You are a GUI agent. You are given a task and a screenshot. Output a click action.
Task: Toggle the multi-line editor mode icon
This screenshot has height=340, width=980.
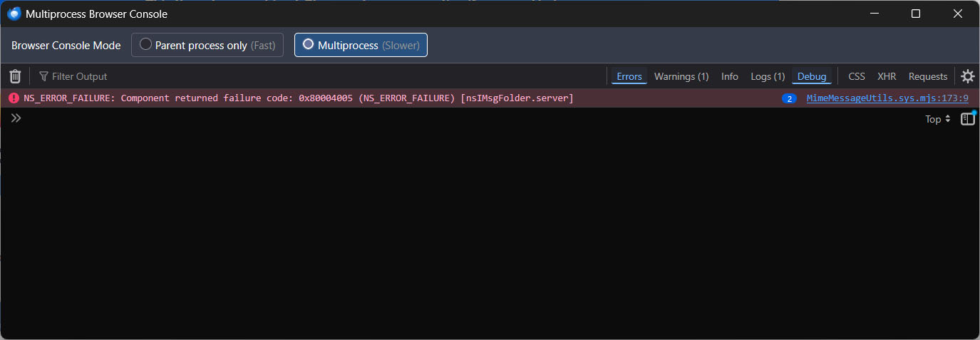pos(967,119)
